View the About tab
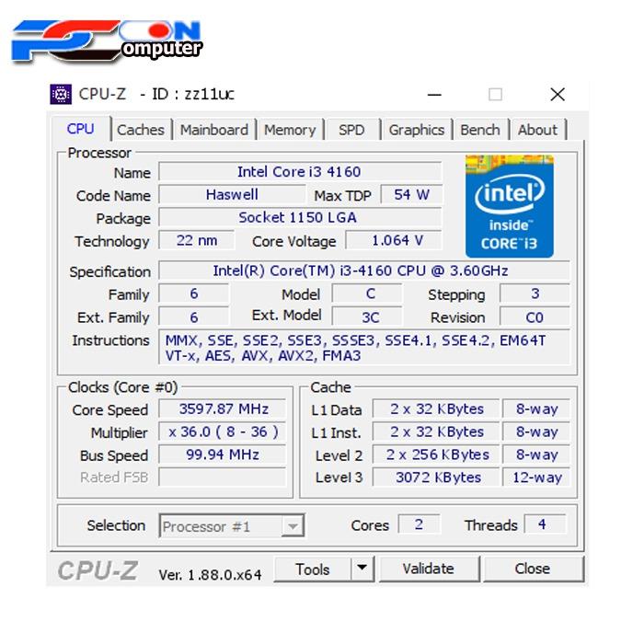Screen dimensions: 644x644 pos(537,130)
